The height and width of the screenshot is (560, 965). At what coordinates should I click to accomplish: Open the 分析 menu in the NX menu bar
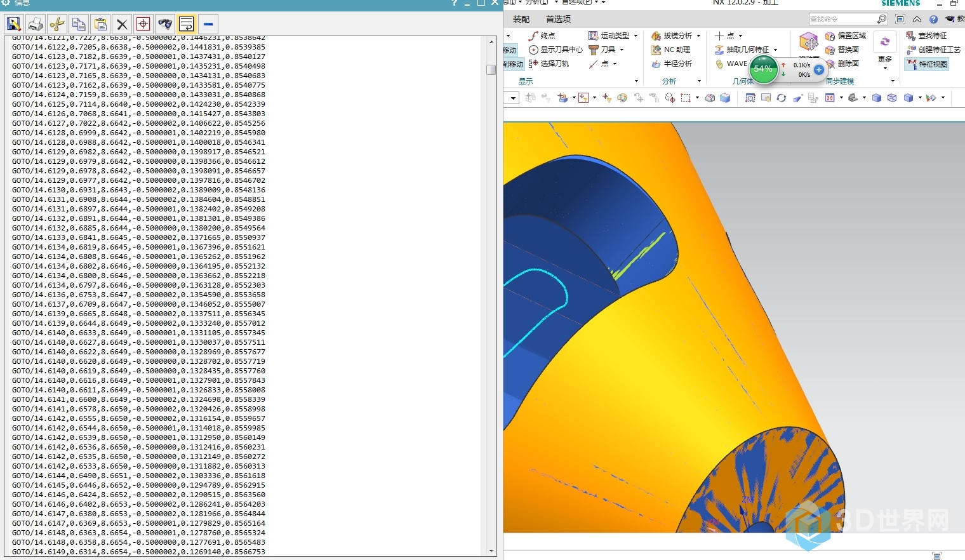(537, 3)
